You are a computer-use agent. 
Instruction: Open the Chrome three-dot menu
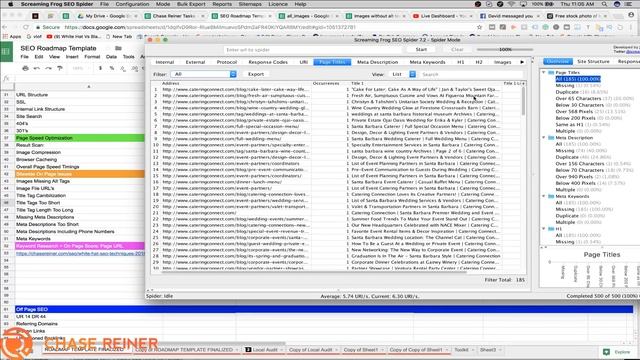[632, 27]
